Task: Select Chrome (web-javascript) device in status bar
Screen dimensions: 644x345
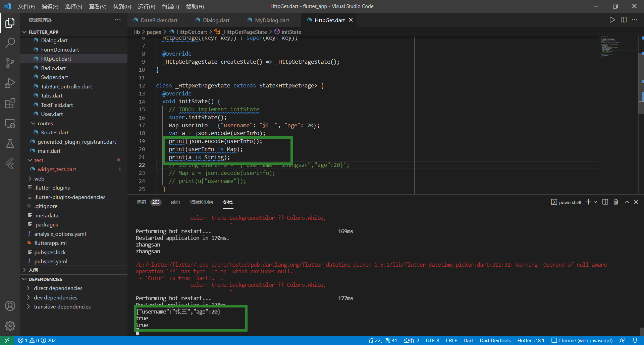Action: pos(582,340)
